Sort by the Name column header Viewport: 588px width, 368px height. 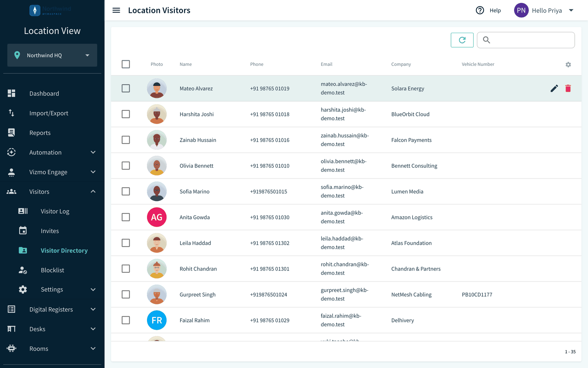186,64
